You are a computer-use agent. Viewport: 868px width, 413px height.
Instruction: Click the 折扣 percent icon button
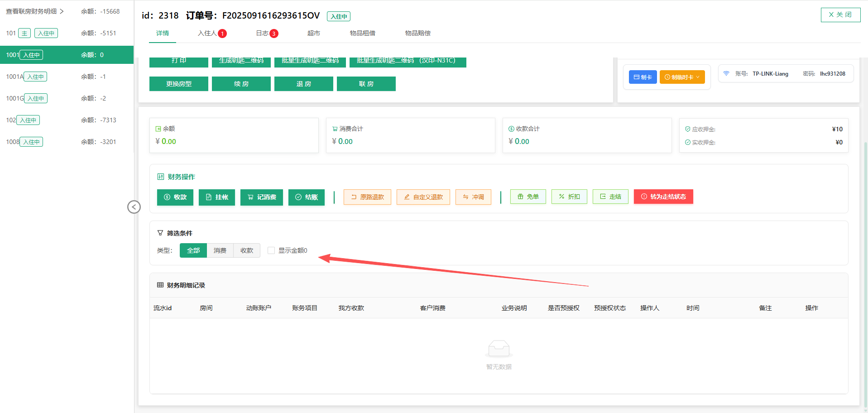click(x=569, y=197)
